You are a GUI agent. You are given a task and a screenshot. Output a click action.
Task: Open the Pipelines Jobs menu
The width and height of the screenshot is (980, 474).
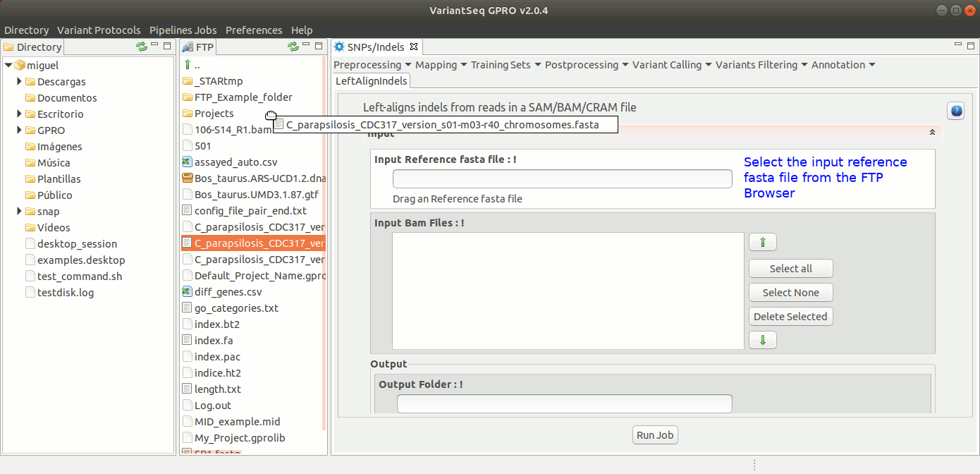pos(183,30)
